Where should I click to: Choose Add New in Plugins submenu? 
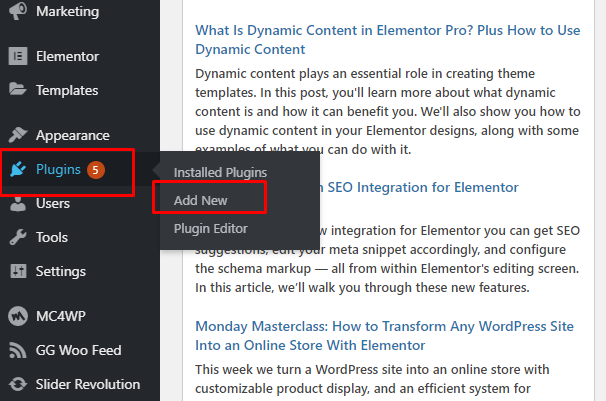tap(201, 200)
